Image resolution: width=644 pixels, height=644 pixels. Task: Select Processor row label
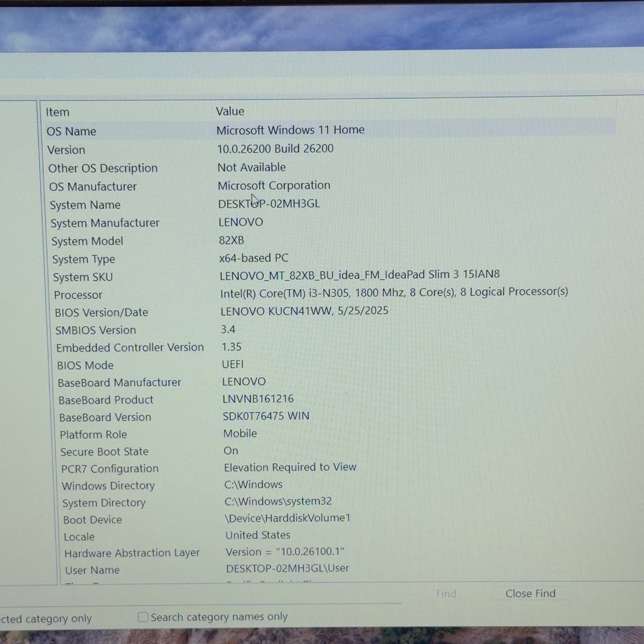click(x=78, y=295)
